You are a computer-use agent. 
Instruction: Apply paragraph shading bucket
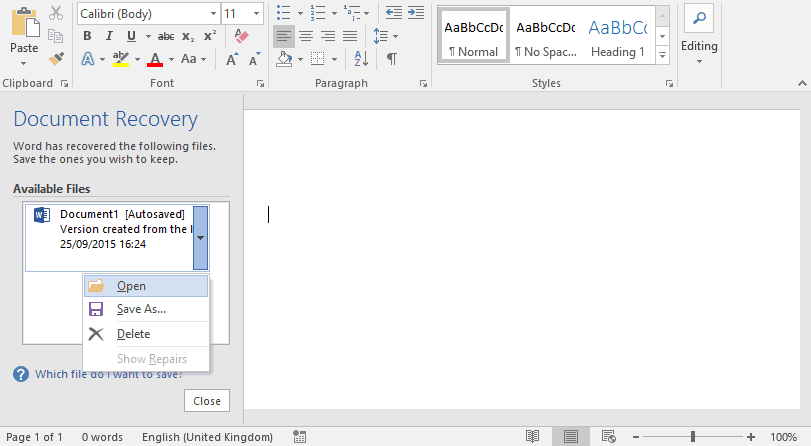coord(284,59)
